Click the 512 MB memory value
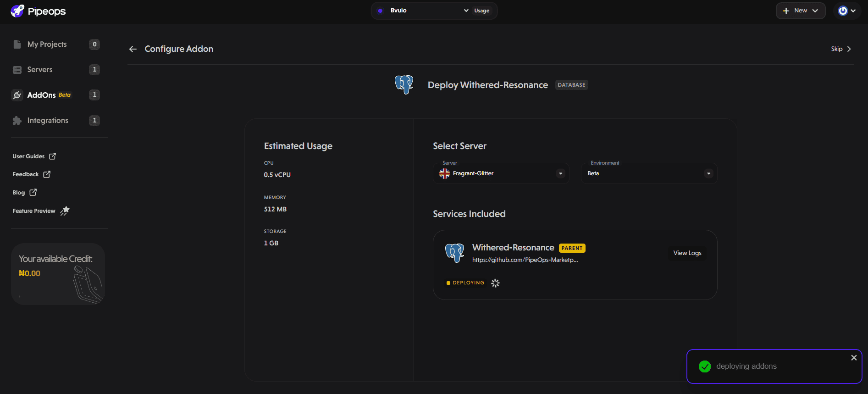 click(x=275, y=209)
